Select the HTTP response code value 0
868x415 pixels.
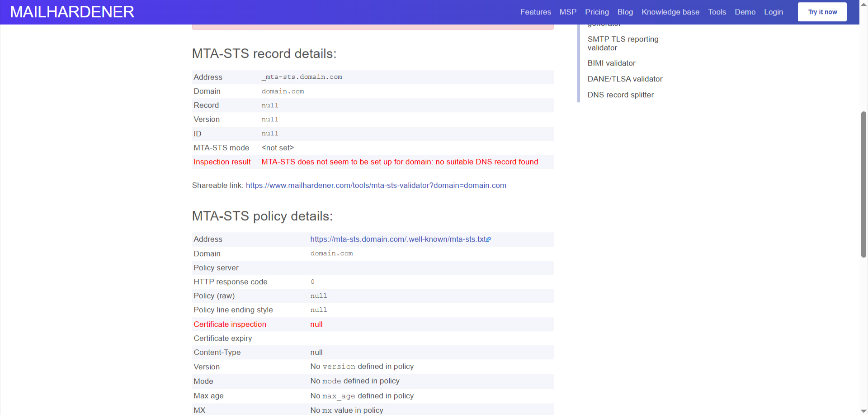pyautogui.click(x=312, y=282)
